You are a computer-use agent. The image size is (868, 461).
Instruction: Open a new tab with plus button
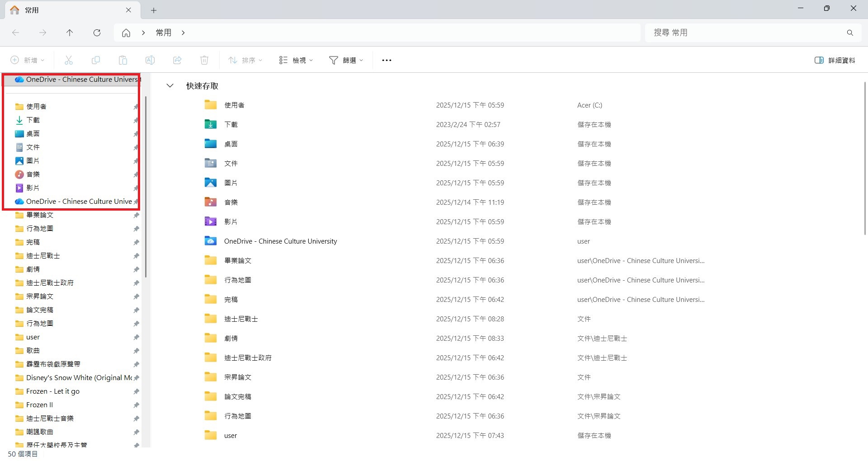[154, 10]
